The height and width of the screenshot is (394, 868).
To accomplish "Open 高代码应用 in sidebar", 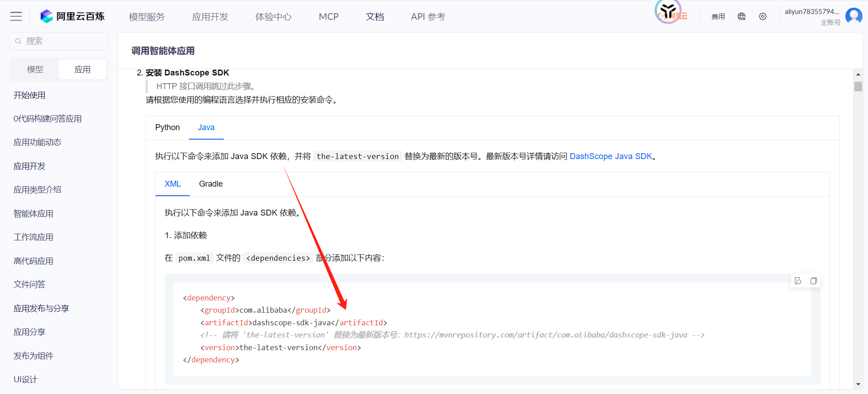I will coord(33,261).
